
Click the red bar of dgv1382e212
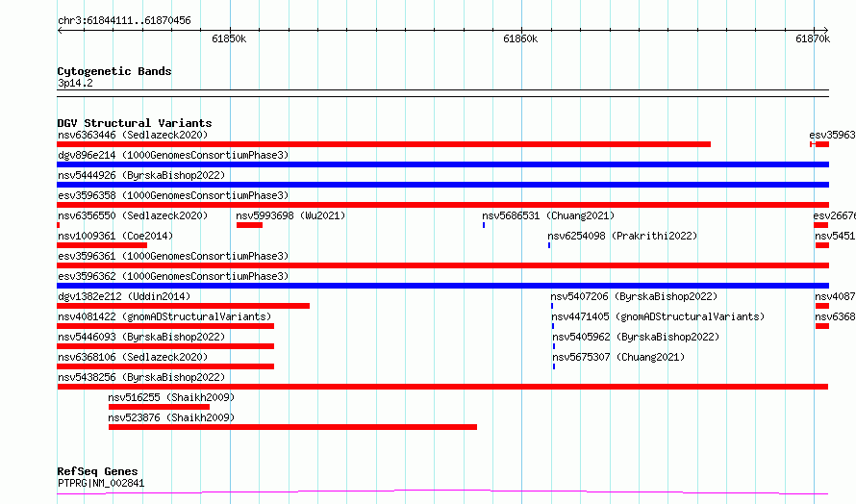pos(184,306)
